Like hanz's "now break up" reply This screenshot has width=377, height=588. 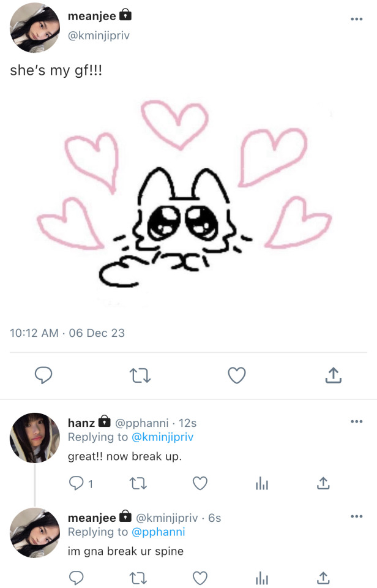200,484
